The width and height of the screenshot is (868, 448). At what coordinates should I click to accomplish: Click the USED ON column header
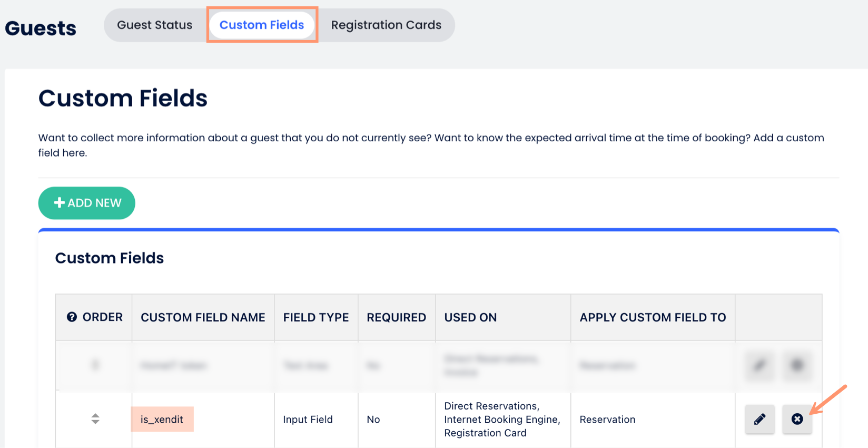pyautogui.click(x=470, y=317)
